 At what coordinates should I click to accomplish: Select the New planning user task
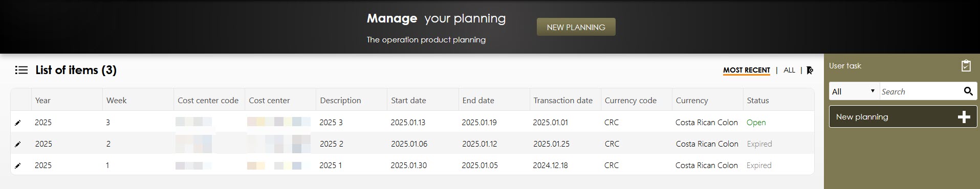[903, 117]
